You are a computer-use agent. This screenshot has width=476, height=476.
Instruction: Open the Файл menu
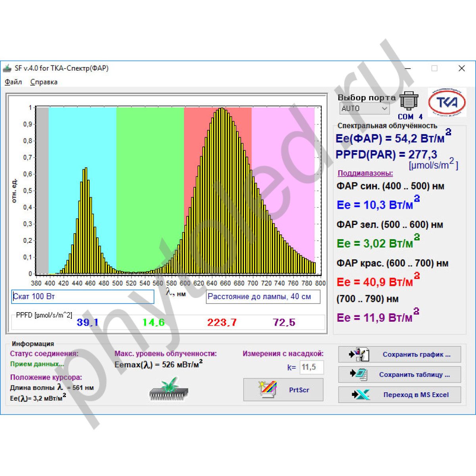point(13,82)
